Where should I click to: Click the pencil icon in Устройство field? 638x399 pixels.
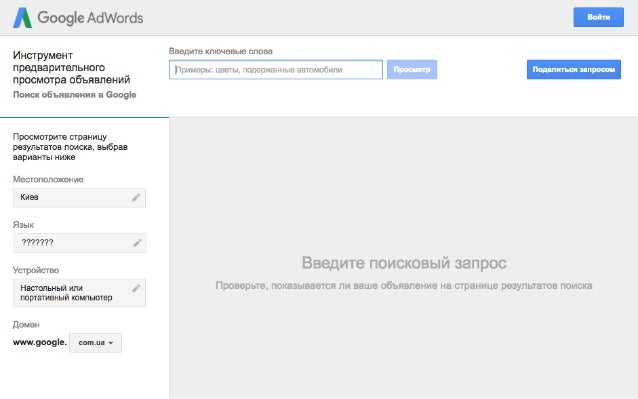pyautogui.click(x=136, y=288)
